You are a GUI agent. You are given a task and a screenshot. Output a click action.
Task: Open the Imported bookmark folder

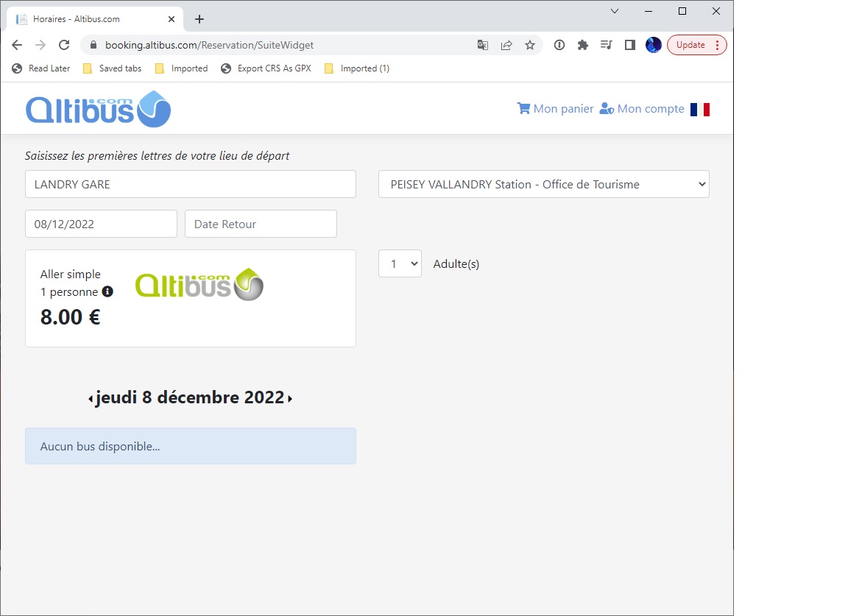(181, 68)
